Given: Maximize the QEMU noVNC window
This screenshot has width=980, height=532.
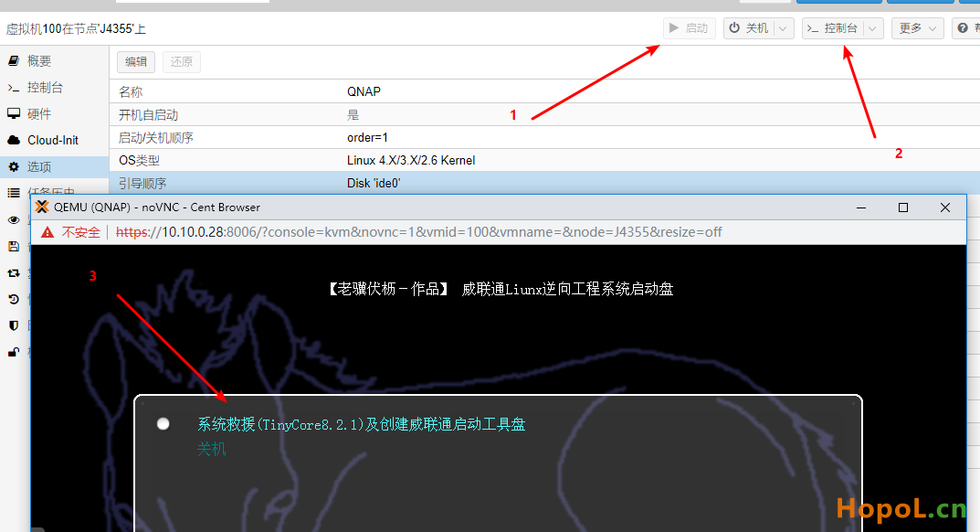Looking at the screenshot, I should [903, 207].
